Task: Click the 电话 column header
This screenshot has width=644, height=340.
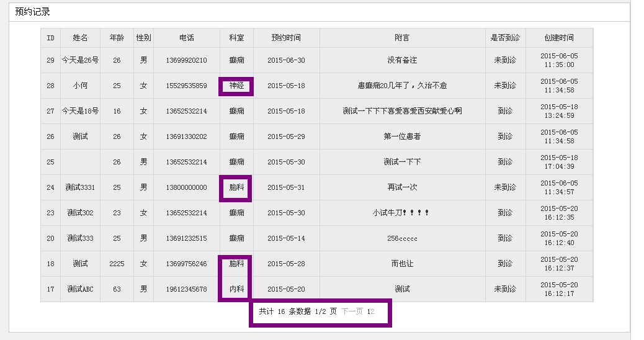Action: pos(186,38)
